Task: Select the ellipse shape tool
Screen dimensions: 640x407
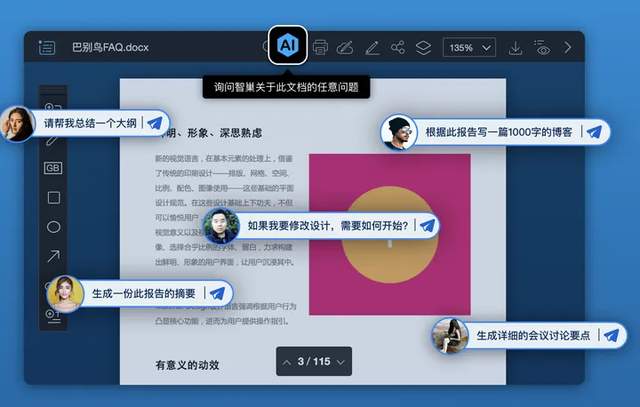Action: pos(53,227)
